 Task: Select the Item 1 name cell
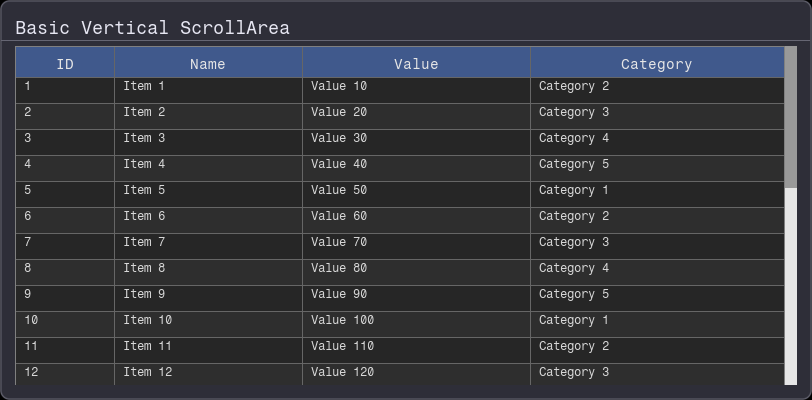click(208, 87)
